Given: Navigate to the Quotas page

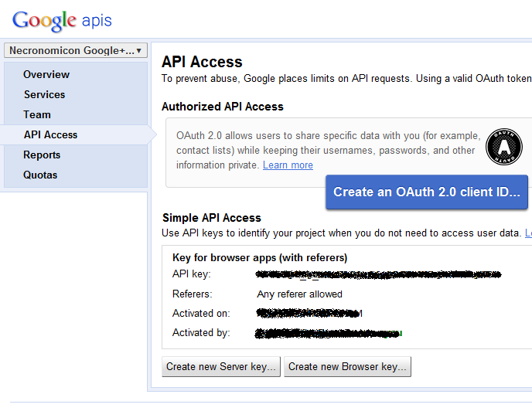Looking at the screenshot, I should point(40,175).
